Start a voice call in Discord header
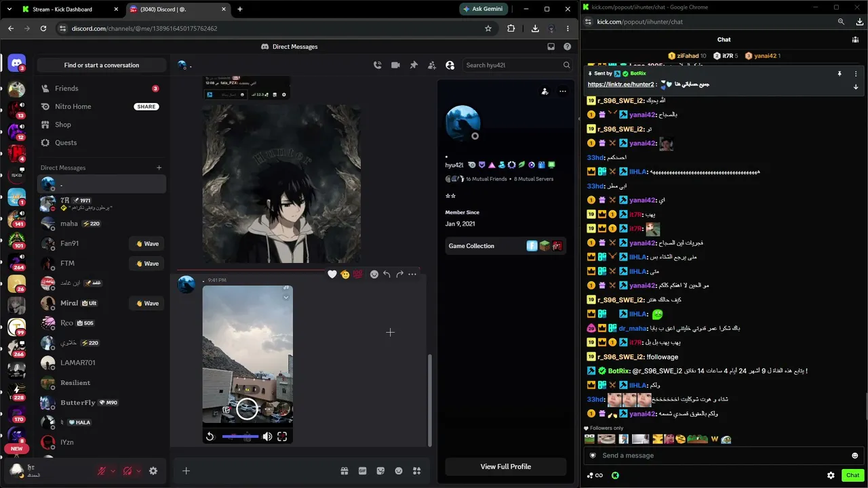Screen dimensions: 868x488 [x=378, y=65]
